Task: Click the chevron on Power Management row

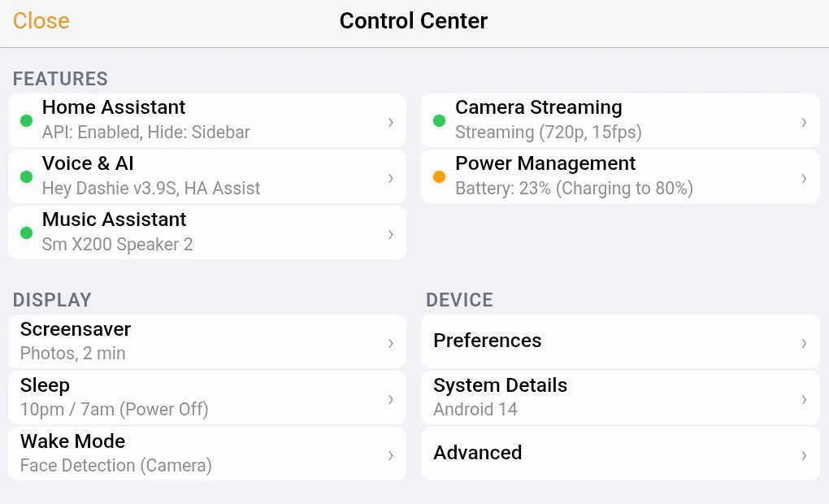Action: point(804,178)
